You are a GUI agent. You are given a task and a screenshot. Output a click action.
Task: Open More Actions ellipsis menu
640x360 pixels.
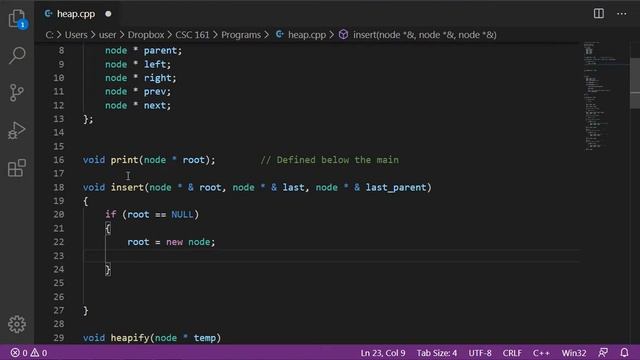pos(622,13)
